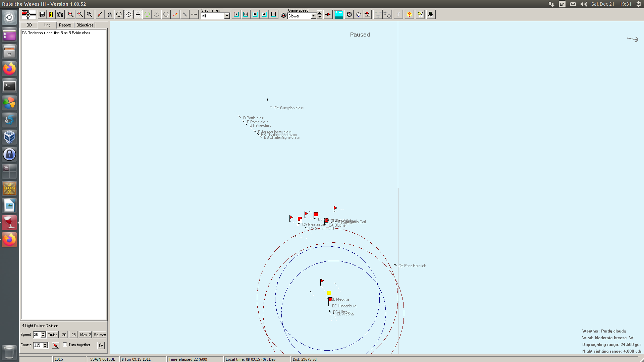644x362 pixels.
Task: Click the pause game button
Action: coord(274,14)
